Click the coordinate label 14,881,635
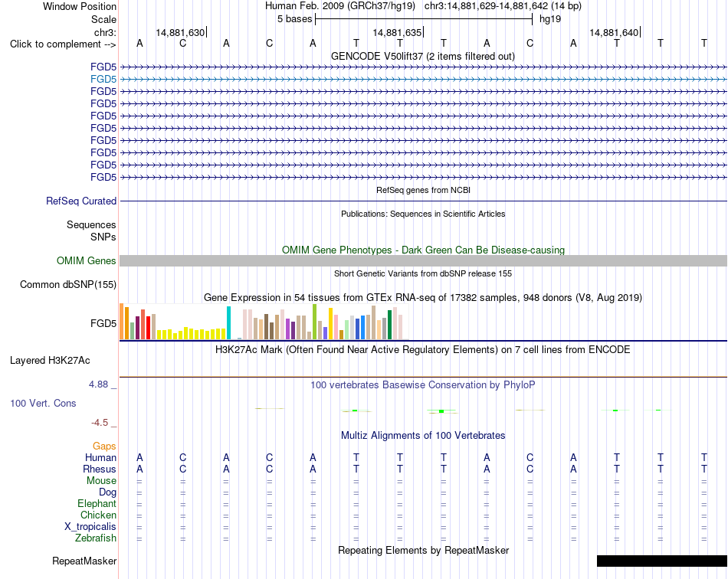The image size is (728, 579). 397,32
